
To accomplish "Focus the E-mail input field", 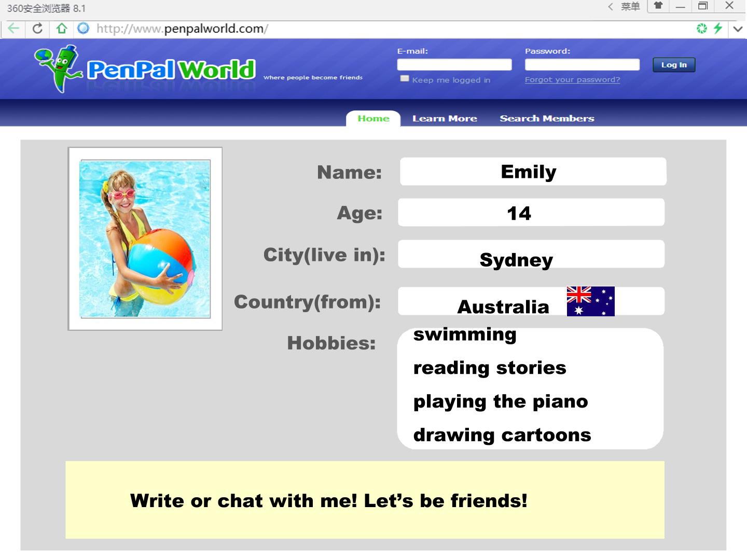I will pyautogui.click(x=454, y=64).
